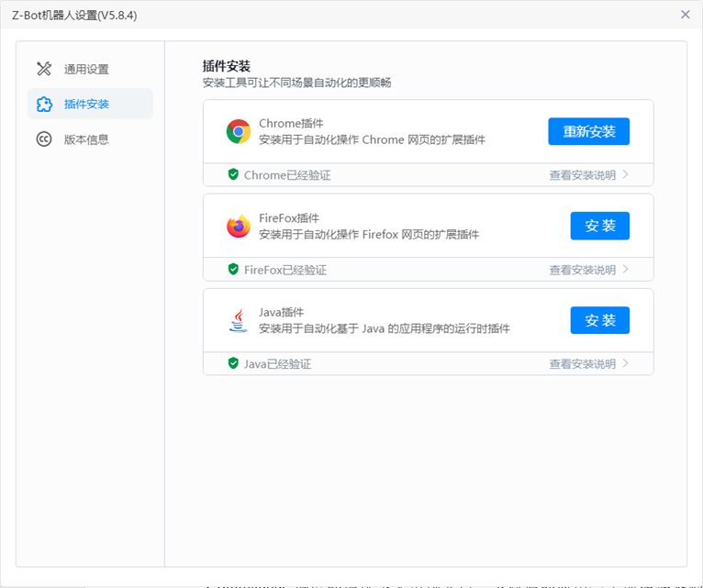
Task: Click the CC icon beside 版本信息
Action: pos(44,139)
